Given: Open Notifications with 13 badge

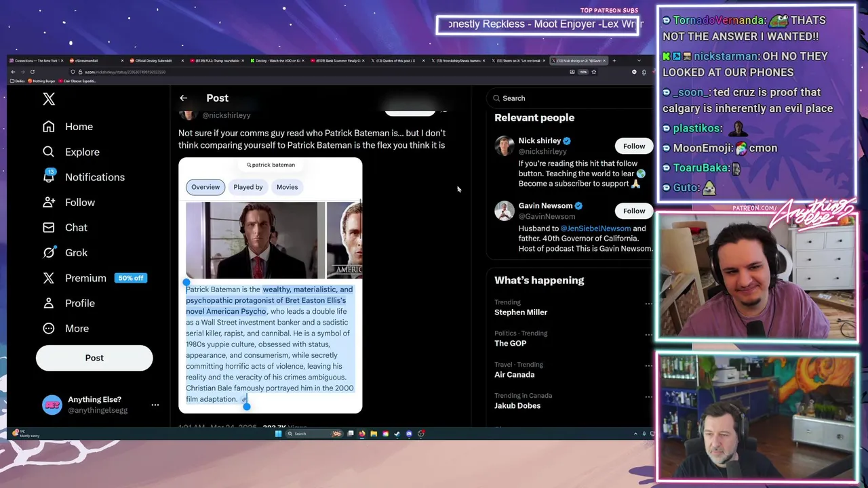Looking at the screenshot, I should point(83,177).
